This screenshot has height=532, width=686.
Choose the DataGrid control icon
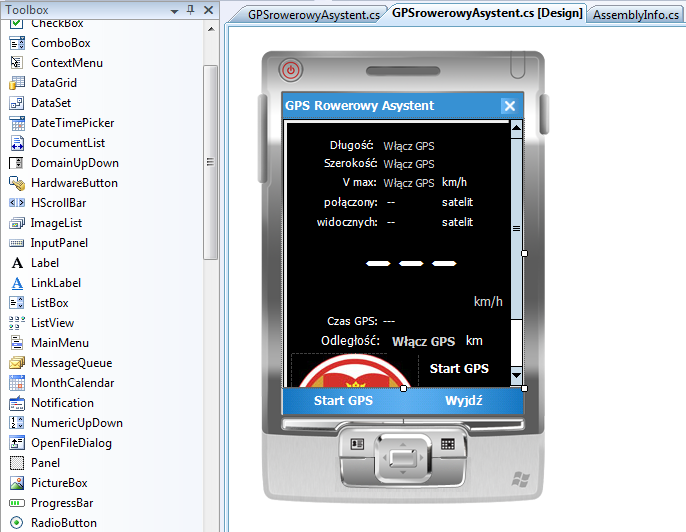click(x=17, y=83)
